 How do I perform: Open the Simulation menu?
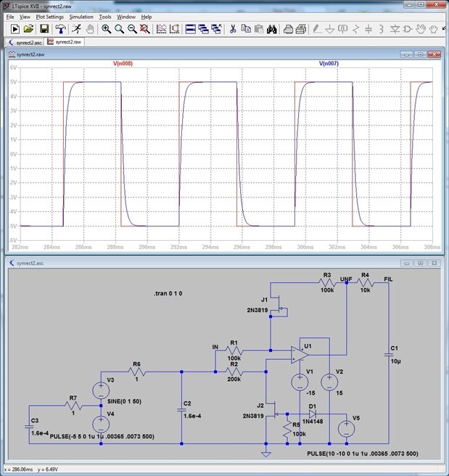[81, 16]
